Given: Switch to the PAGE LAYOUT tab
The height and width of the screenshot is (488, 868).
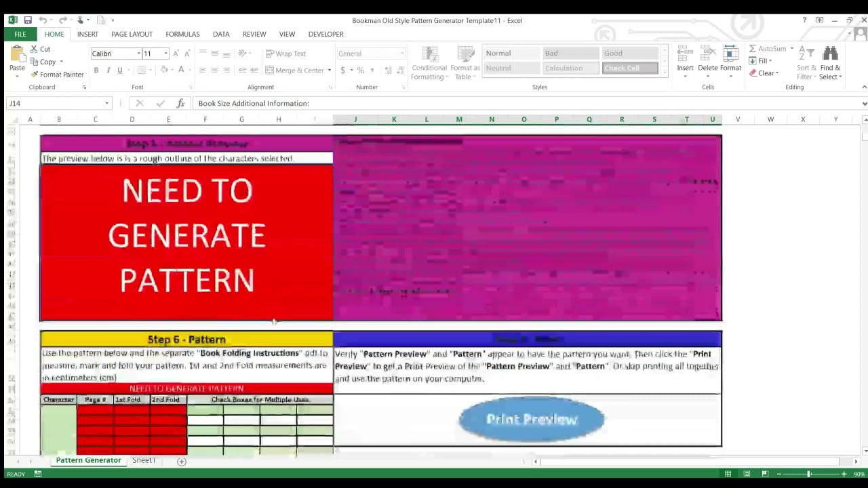Looking at the screenshot, I should [132, 34].
